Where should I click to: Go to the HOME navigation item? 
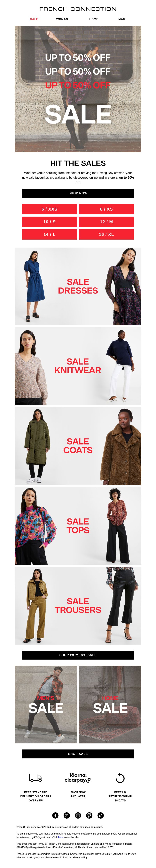pyautogui.click(x=94, y=19)
